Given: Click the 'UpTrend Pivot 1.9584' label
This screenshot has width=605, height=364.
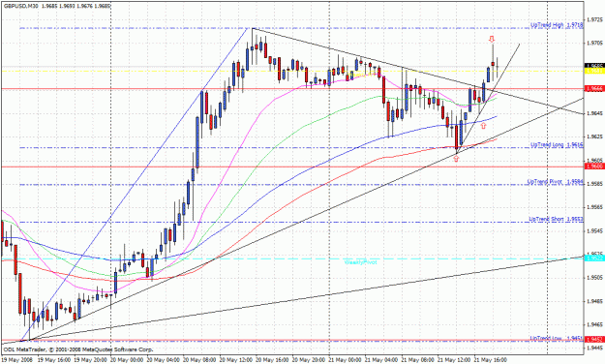Looking at the screenshot, I should [x=556, y=181].
